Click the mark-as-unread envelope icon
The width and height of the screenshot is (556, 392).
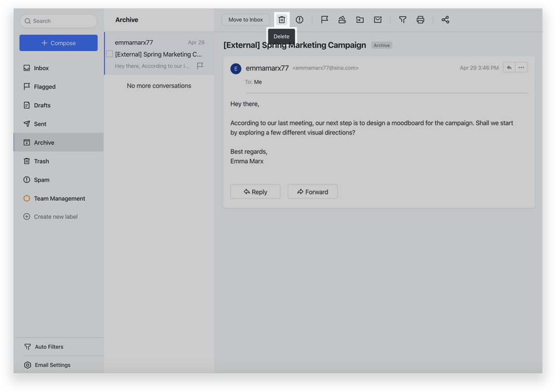pyautogui.click(x=378, y=20)
